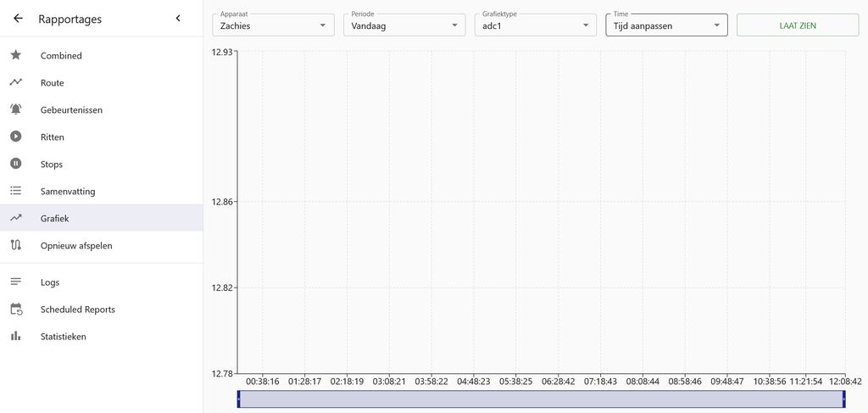This screenshot has height=413, width=868.
Task: Select Opnieuw afspelen in the sidebar
Action: coord(76,246)
